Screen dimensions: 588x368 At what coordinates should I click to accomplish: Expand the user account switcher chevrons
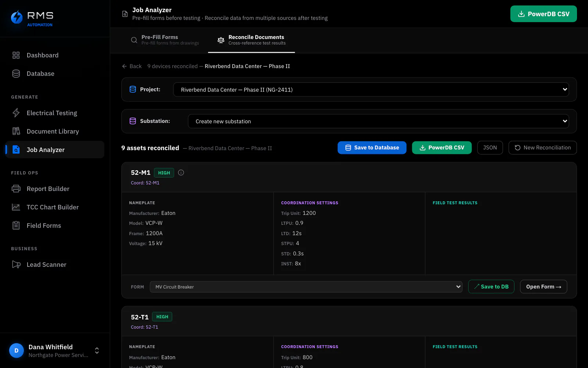point(97,351)
